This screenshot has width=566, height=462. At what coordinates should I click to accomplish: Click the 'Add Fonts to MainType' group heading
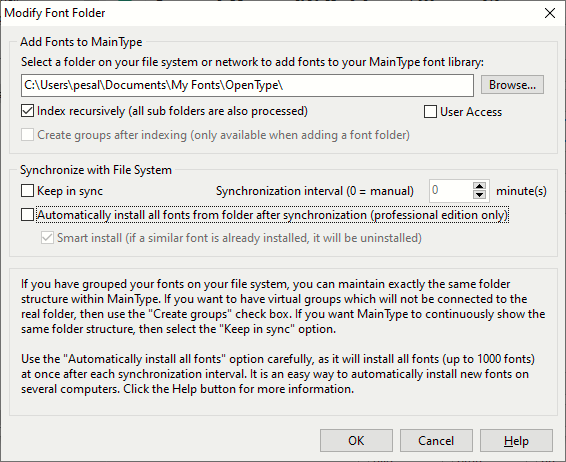(81, 42)
